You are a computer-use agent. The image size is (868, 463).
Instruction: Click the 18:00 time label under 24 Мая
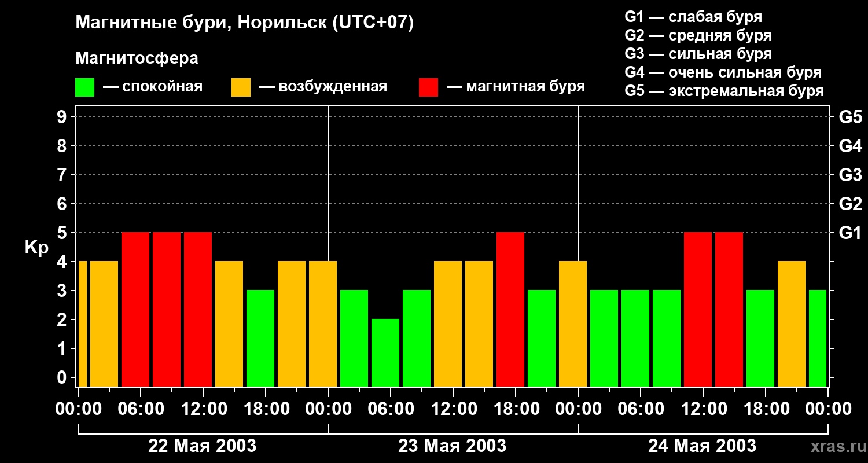click(766, 409)
